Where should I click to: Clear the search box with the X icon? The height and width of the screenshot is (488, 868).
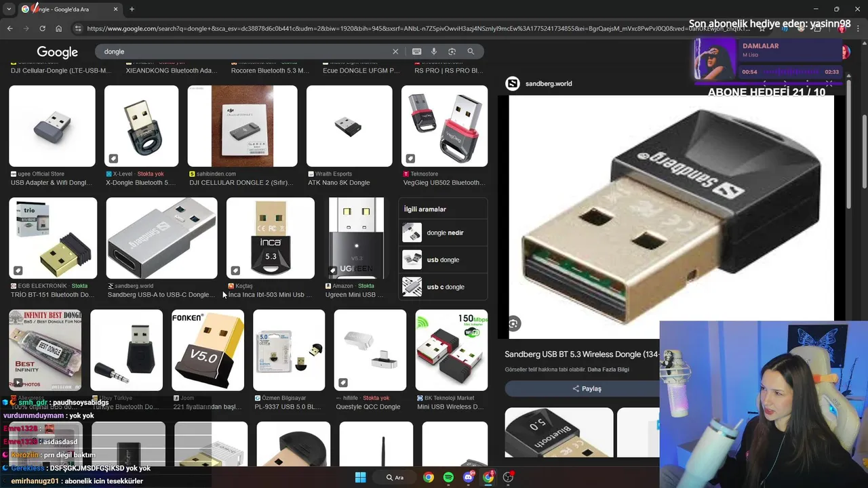click(395, 52)
